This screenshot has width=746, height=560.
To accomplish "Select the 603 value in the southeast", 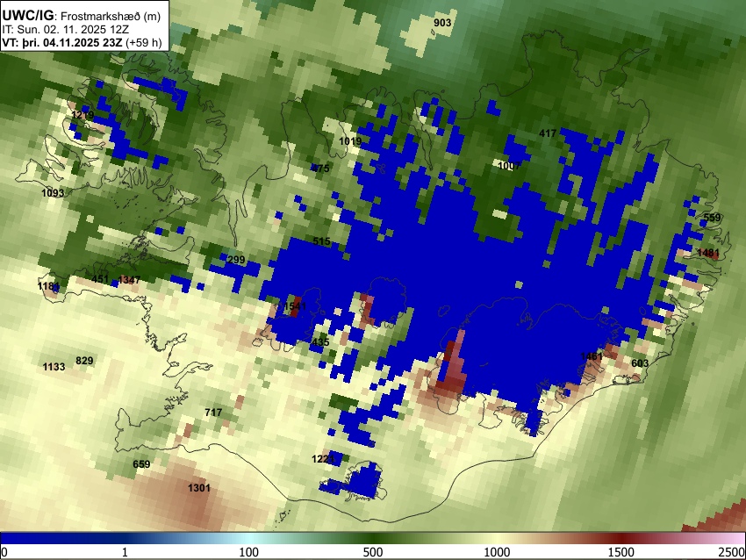I will point(640,363).
